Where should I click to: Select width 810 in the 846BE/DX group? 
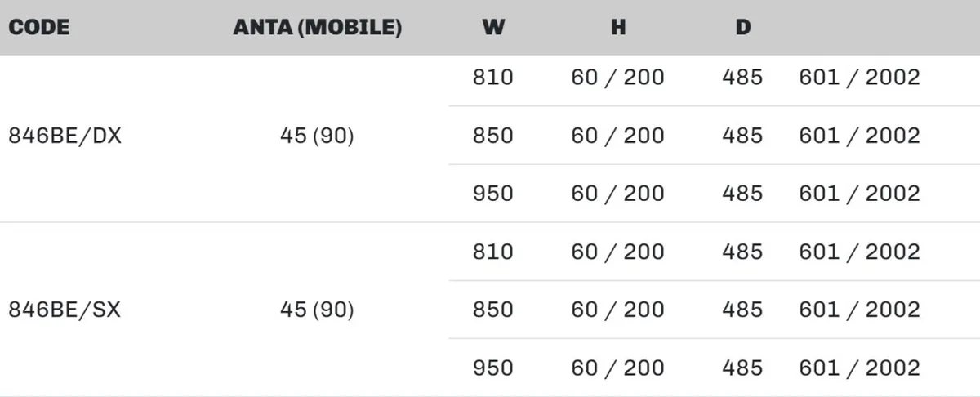click(493, 78)
